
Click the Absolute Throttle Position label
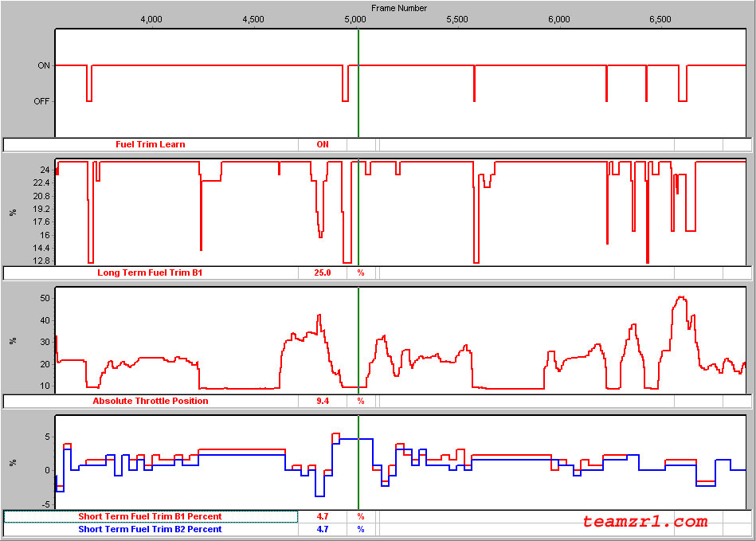[151, 401]
